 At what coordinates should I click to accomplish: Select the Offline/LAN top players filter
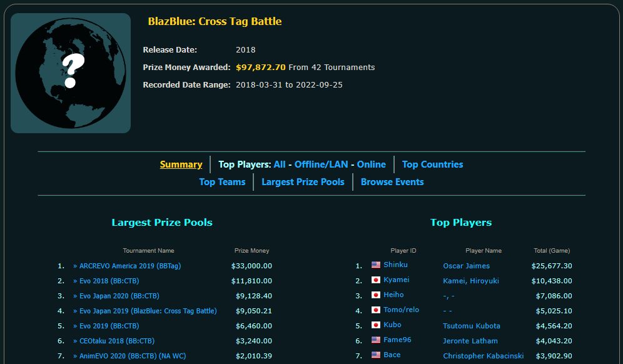[321, 164]
